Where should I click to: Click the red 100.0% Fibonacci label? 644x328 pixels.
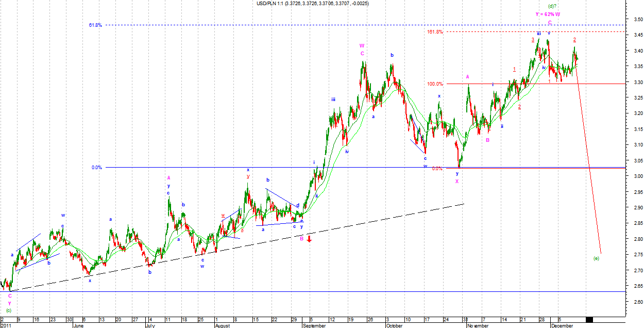click(435, 84)
